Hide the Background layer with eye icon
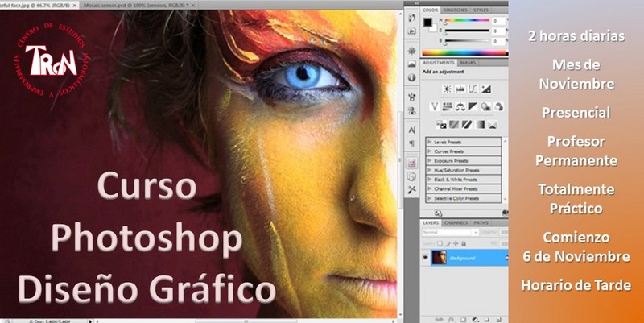The image size is (644, 323). 426,258
